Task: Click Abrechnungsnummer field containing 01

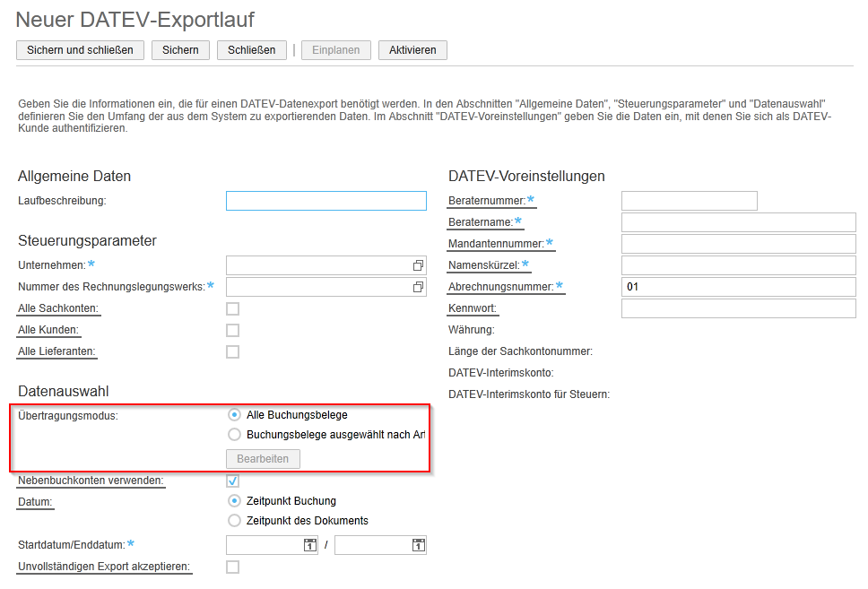Action: coord(739,287)
